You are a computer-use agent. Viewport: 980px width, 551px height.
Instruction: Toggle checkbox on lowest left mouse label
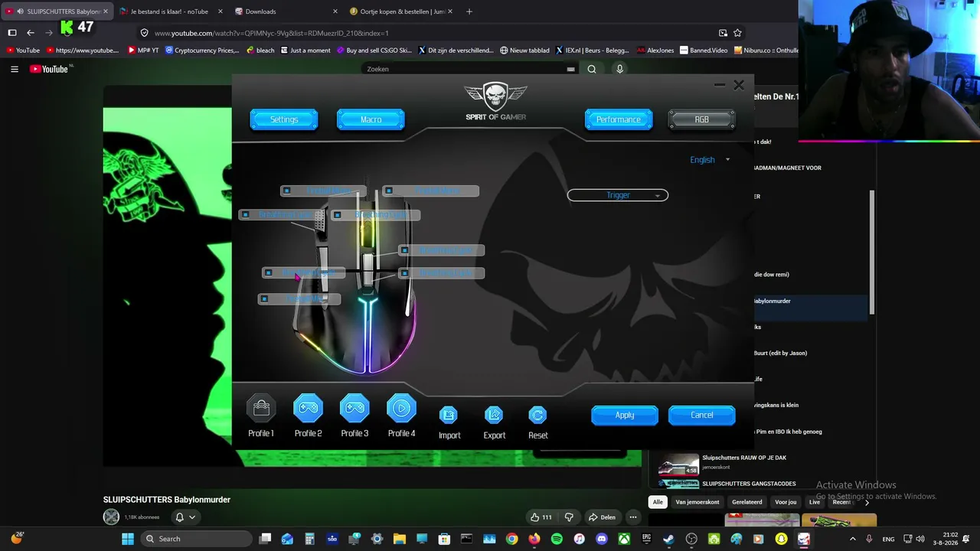coord(264,299)
